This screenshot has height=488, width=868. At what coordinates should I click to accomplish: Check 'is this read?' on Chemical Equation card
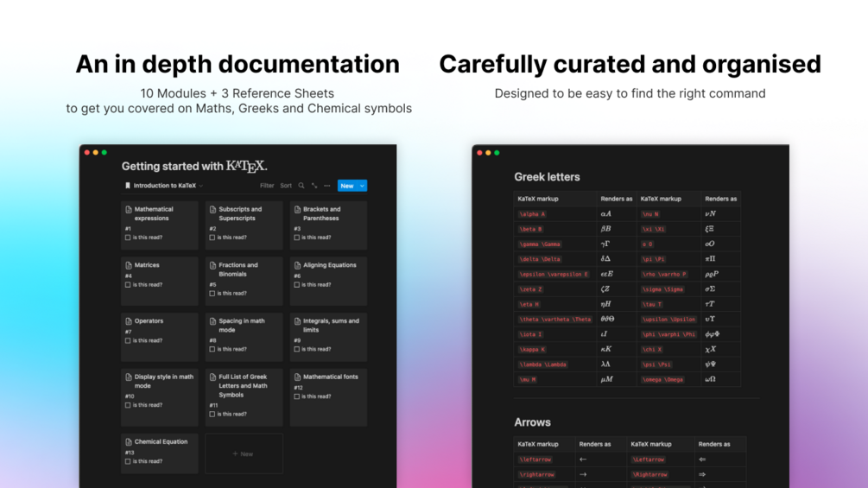tap(128, 461)
